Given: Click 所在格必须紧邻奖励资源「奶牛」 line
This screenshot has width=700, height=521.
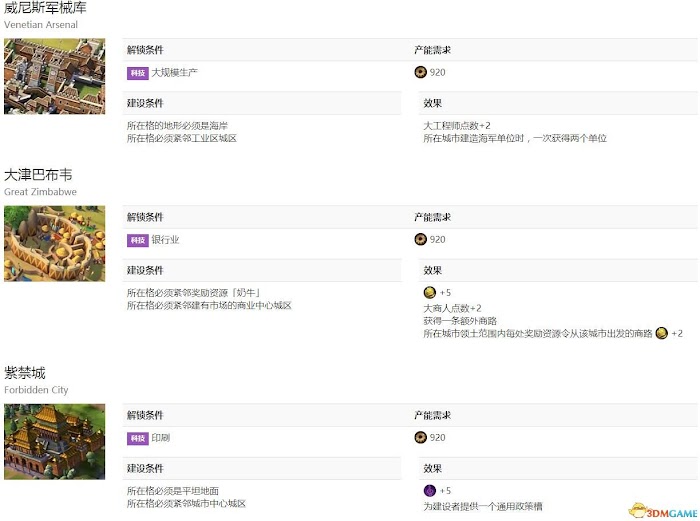Looking at the screenshot, I should [193, 293].
